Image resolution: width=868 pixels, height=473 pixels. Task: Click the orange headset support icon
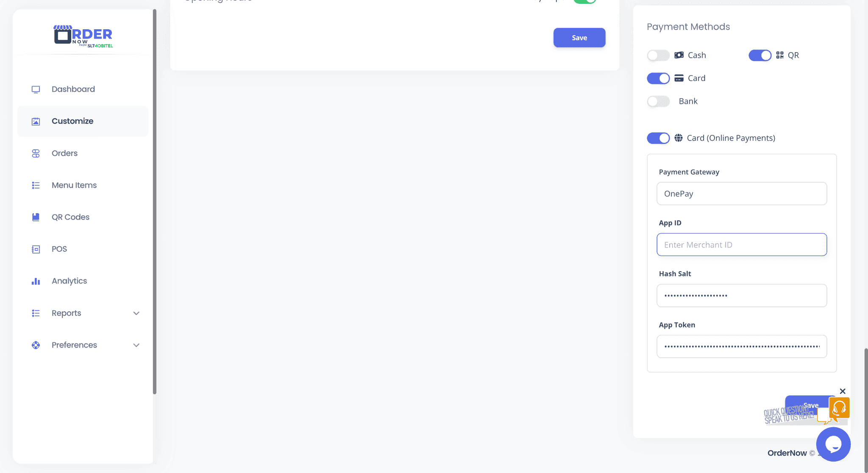(839, 408)
